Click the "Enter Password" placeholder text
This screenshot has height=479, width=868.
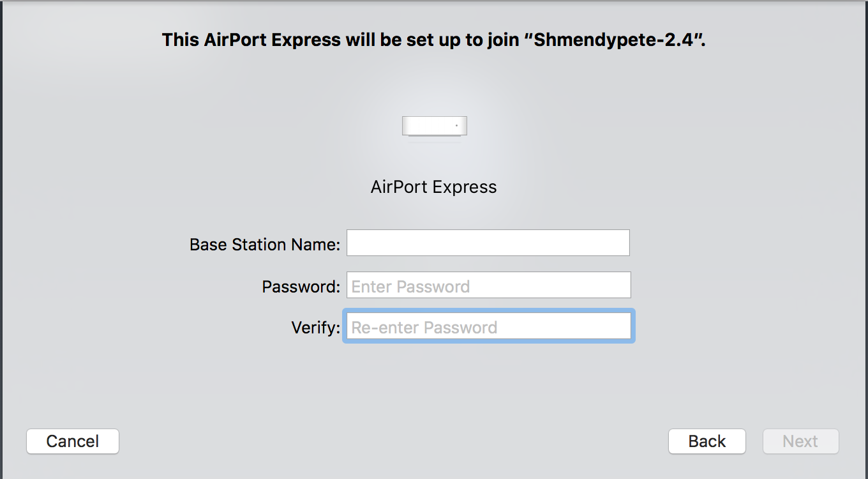410,287
